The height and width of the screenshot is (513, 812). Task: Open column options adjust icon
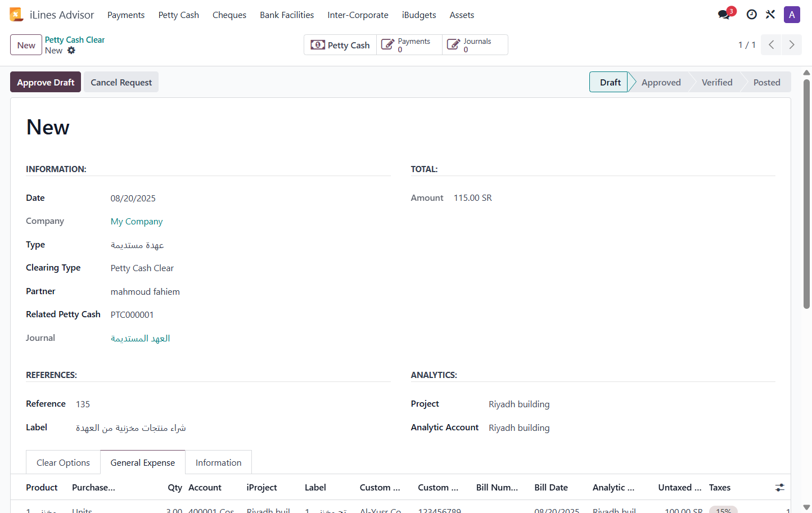pos(779,488)
